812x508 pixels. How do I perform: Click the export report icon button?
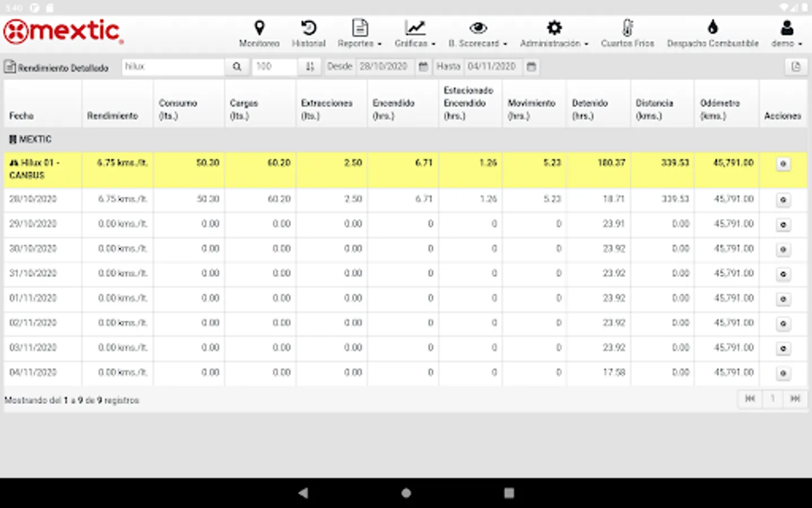click(796, 67)
